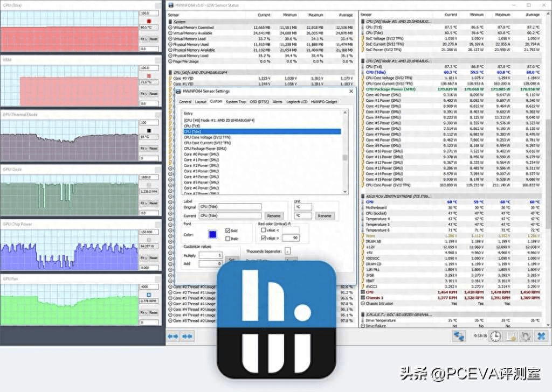Select CPU Package Power (SMU) in Entry list
The width and height of the screenshot is (552, 392).
pyautogui.click(x=205, y=148)
